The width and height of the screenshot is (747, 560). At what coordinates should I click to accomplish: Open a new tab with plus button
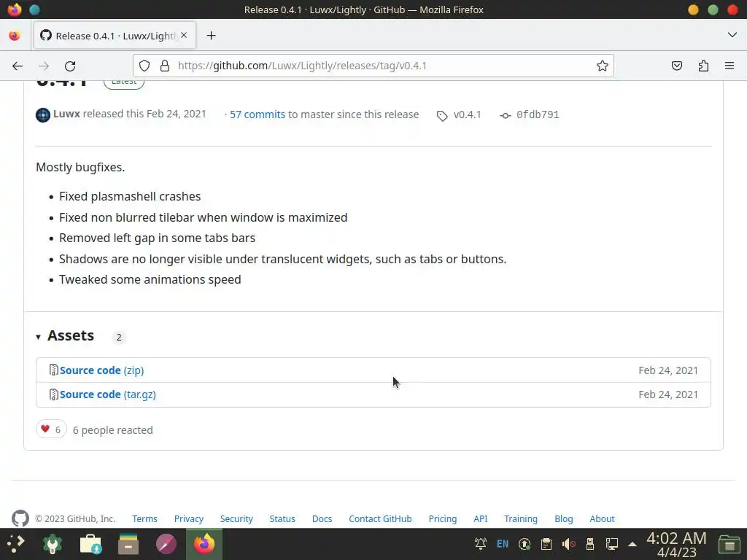[x=211, y=36]
